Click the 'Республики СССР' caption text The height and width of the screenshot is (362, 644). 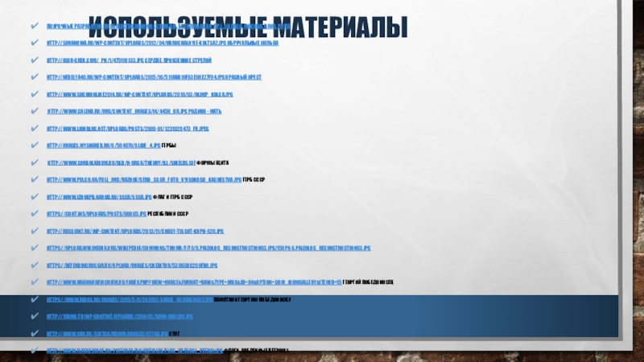(168, 214)
